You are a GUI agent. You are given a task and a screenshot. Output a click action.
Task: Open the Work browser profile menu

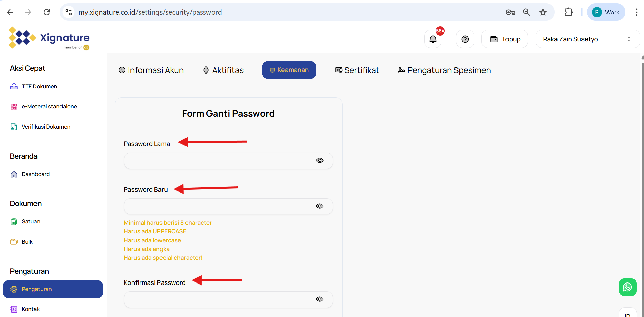tap(606, 12)
